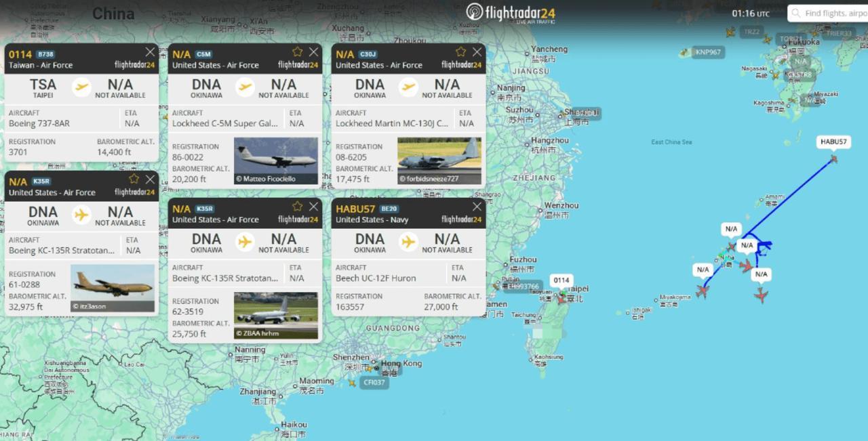Close the KC-135R panel with registration 62-3519

pos(313,206)
